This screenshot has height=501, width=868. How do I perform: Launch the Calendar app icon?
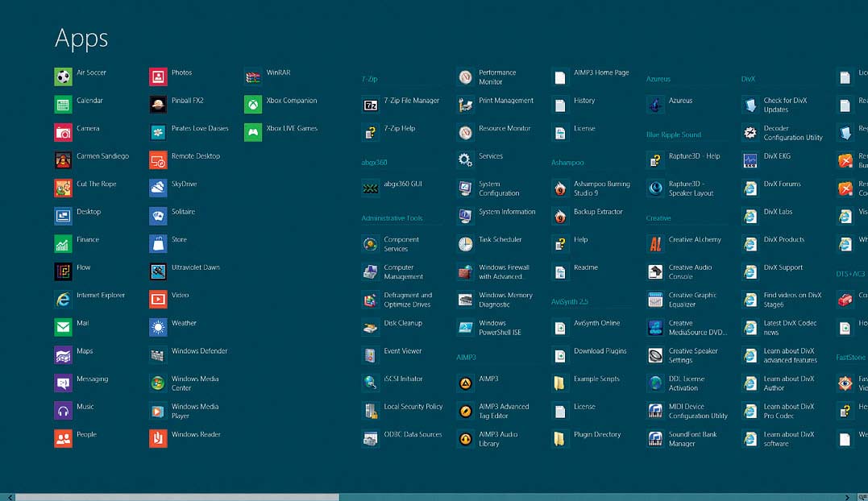pyautogui.click(x=63, y=105)
